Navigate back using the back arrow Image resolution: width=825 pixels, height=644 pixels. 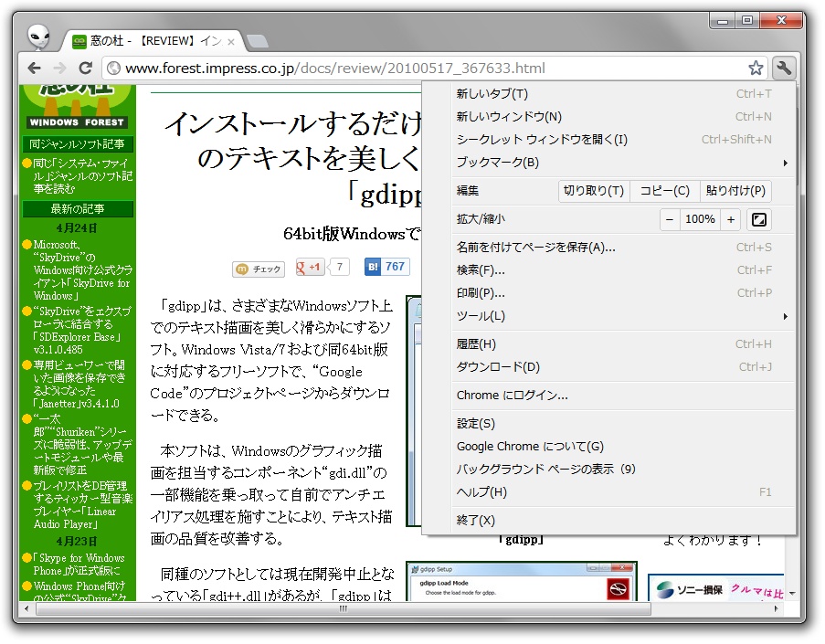click(34, 68)
